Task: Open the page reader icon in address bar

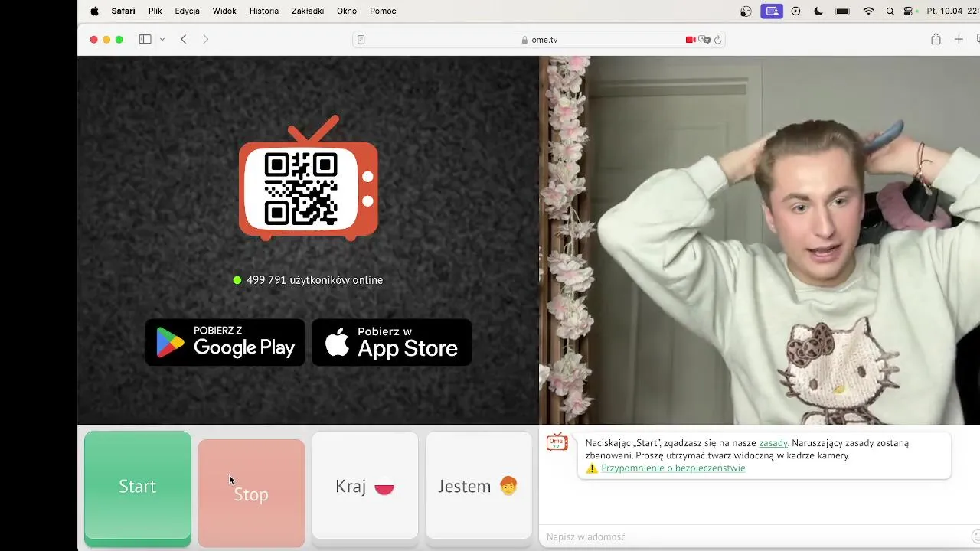Action: point(361,40)
